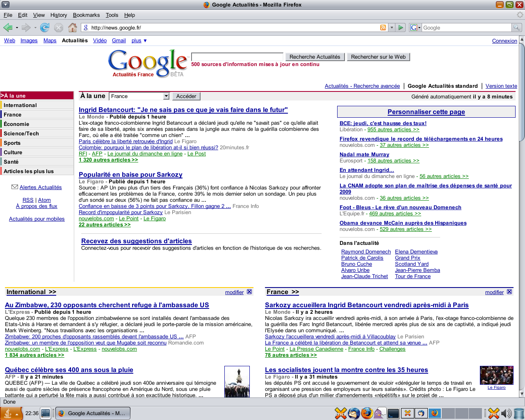This screenshot has height=420, width=525.
Task: Click the search magnifier icon
Action: click(516, 27)
